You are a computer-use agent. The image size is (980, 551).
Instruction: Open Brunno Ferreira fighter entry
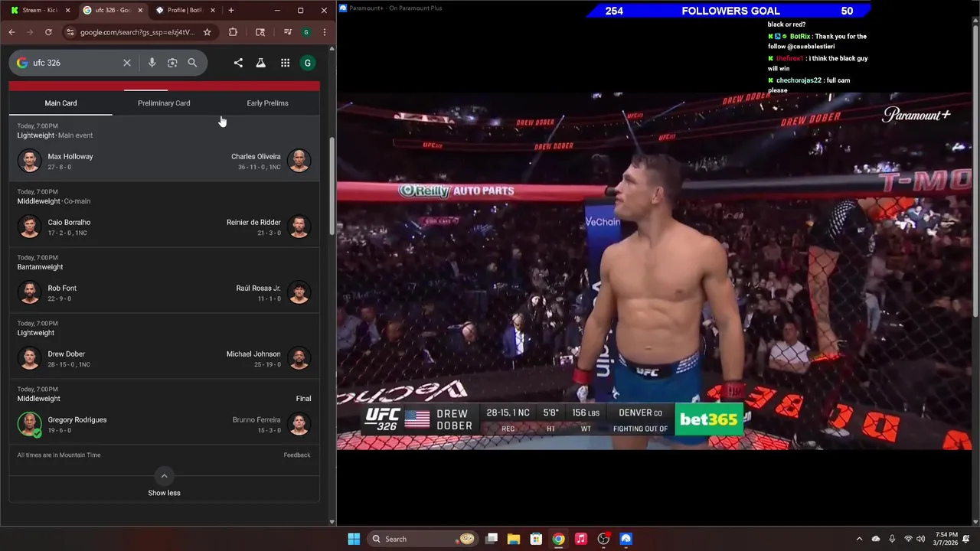pyautogui.click(x=256, y=419)
